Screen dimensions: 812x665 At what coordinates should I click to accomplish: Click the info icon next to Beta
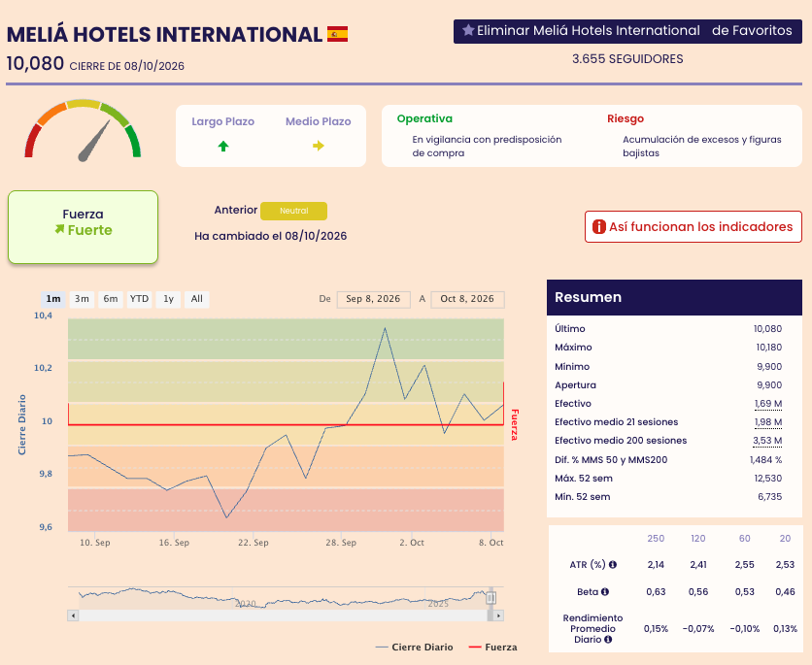[604, 591]
